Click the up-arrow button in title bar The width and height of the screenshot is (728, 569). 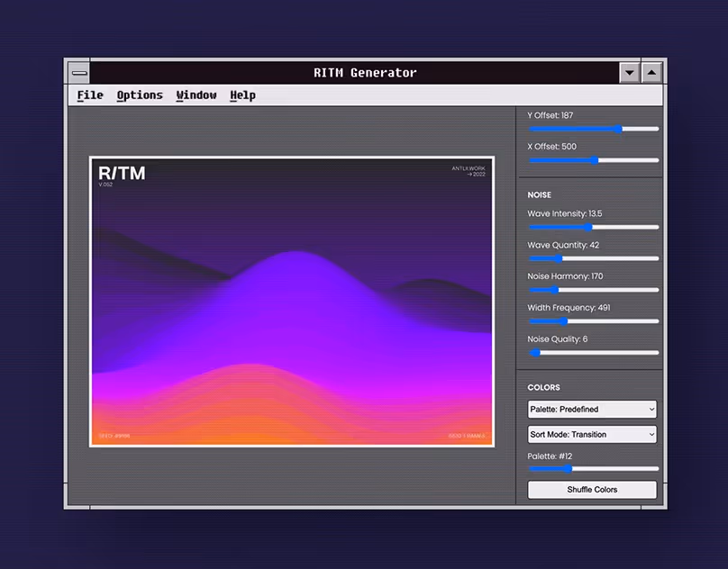652,73
